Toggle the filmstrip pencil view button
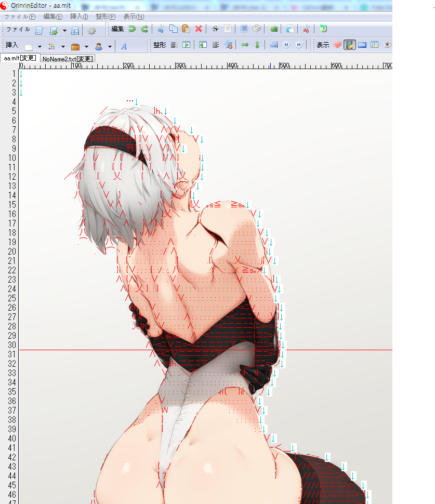The image size is (435, 504). coord(350,45)
